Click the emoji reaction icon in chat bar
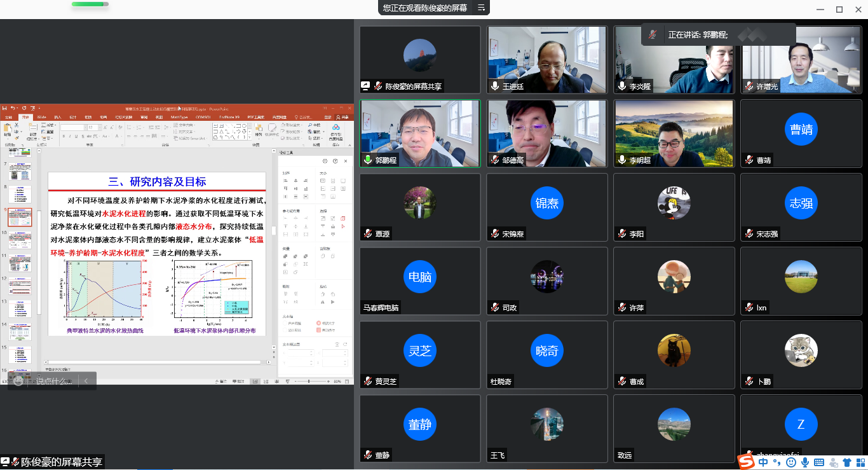 [x=19, y=381]
